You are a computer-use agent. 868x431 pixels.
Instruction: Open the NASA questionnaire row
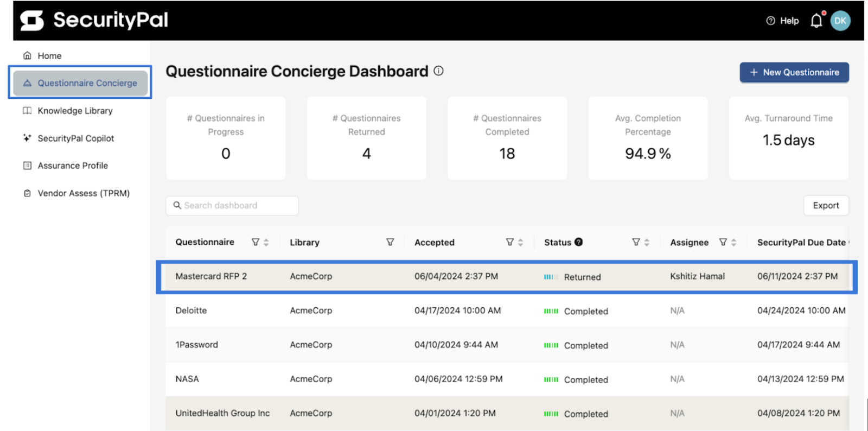click(507, 379)
